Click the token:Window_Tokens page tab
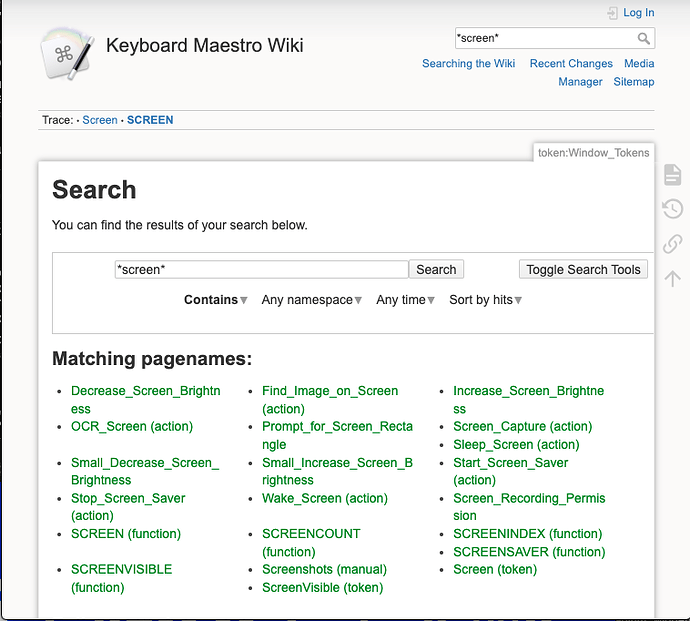The width and height of the screenshot is (690, 621). (594, 153)
